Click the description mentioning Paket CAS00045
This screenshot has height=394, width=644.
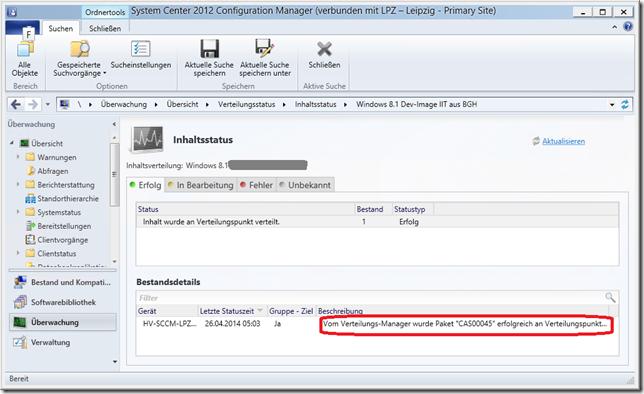pyautogui.click(x=465, y=324)
